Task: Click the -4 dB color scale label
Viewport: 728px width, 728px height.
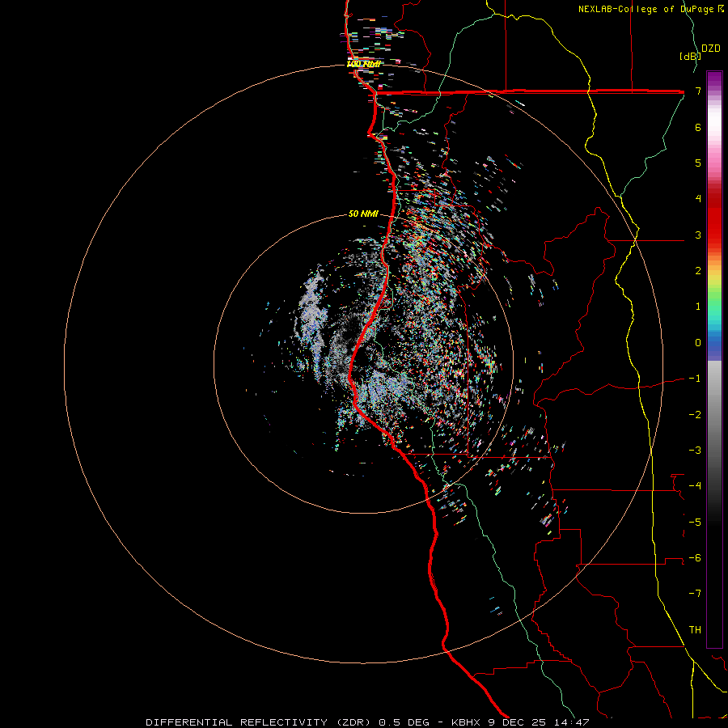Action: click(695, 486)
